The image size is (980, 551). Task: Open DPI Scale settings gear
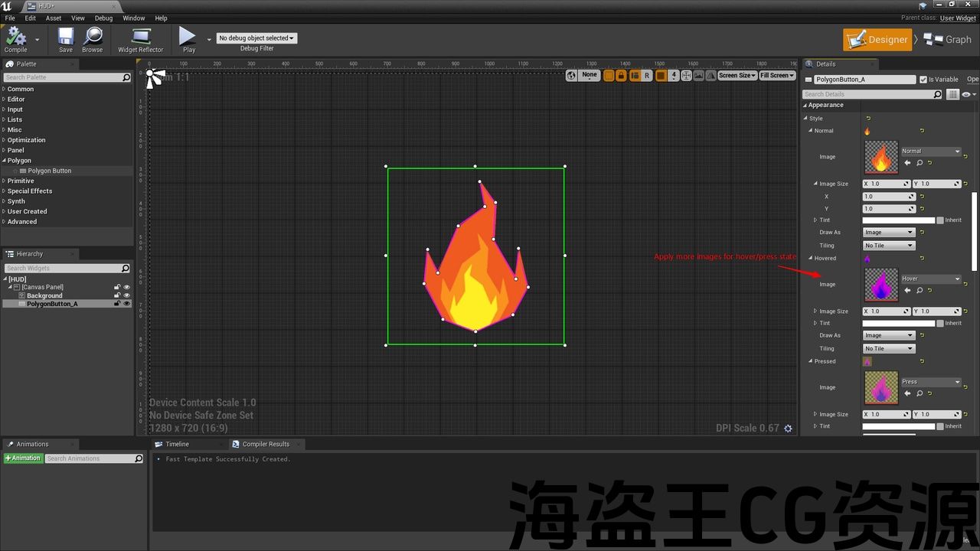[x=788, y=429]
